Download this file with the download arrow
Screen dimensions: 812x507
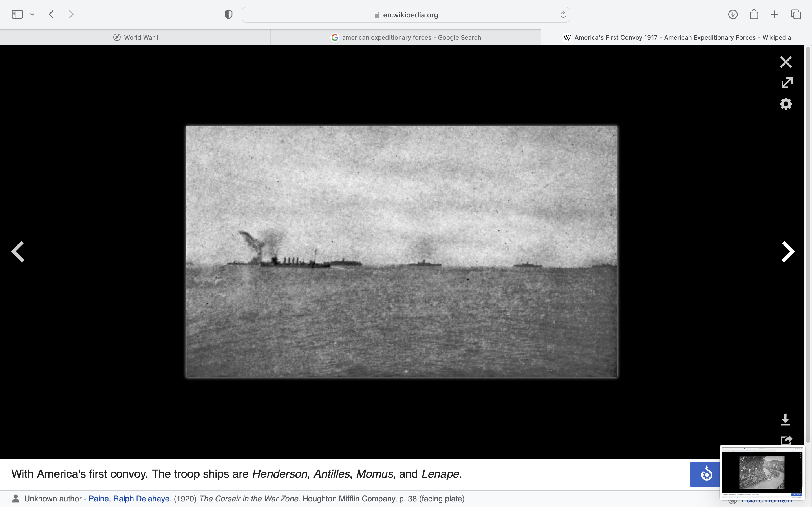tap(785, 419)
